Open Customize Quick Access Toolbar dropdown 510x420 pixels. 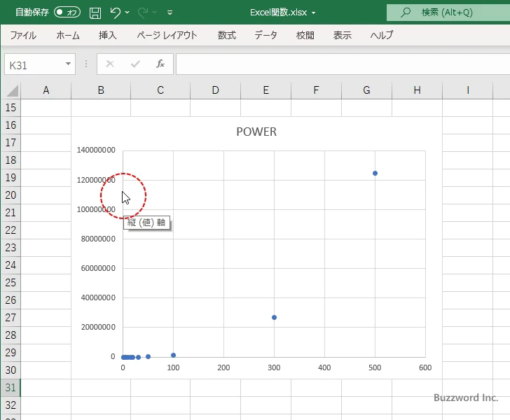click(170, 13)
